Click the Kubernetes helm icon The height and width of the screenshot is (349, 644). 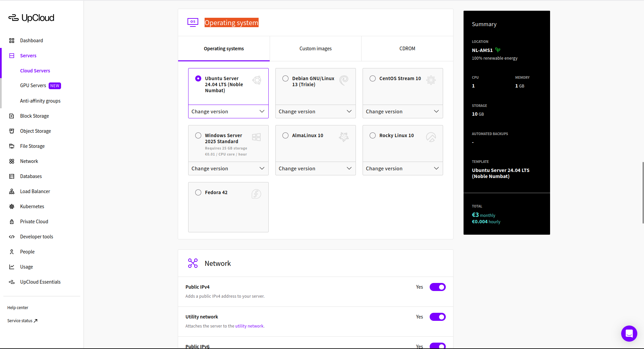tap(12, 207)
